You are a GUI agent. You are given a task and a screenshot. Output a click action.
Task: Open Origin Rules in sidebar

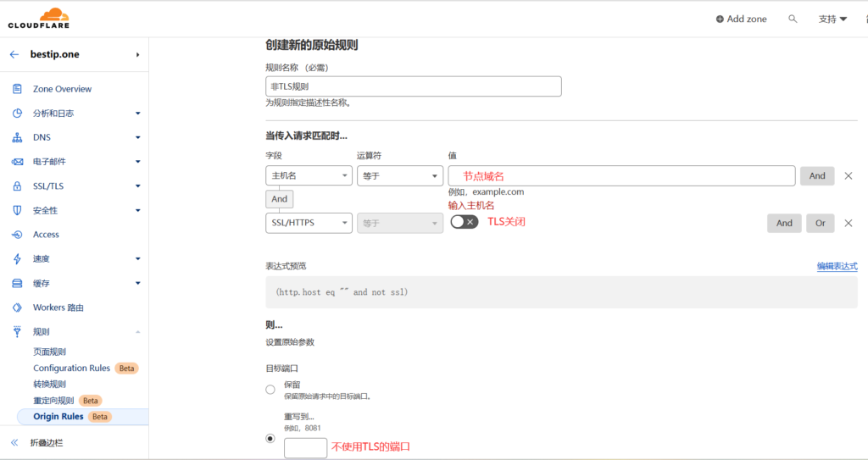coord(58,417)
